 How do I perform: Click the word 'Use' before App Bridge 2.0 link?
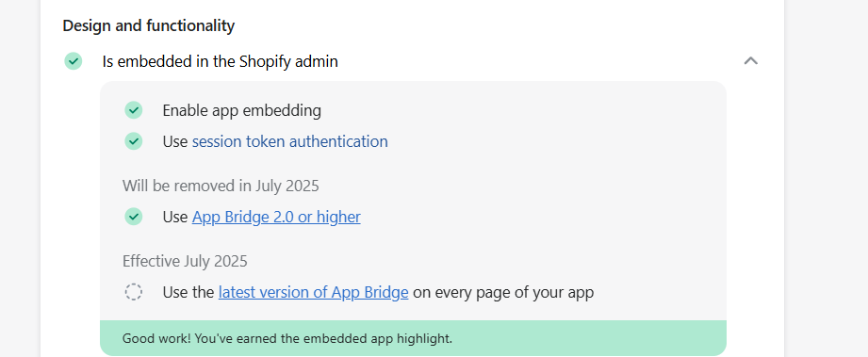[x=175, y=217]
